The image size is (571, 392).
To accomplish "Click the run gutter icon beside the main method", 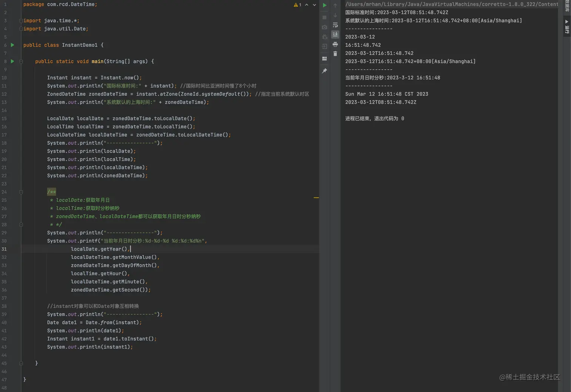I will coord(12,61).
